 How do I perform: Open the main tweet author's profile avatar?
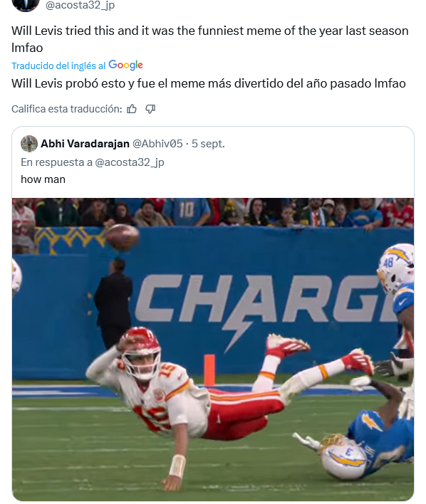point(26,4)
